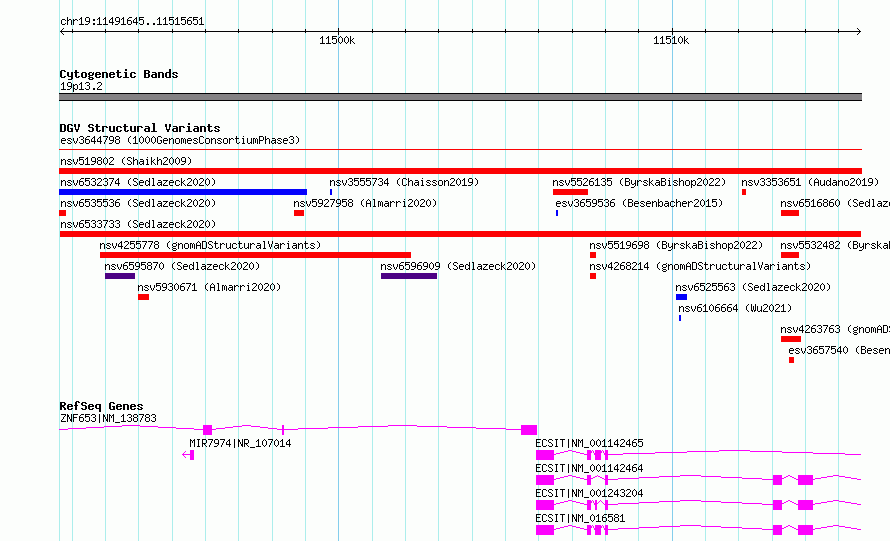890x541 pixels.
Task: Open the esv3659536 (Besenbacher2015) label
Action: [x=639, y=203]
